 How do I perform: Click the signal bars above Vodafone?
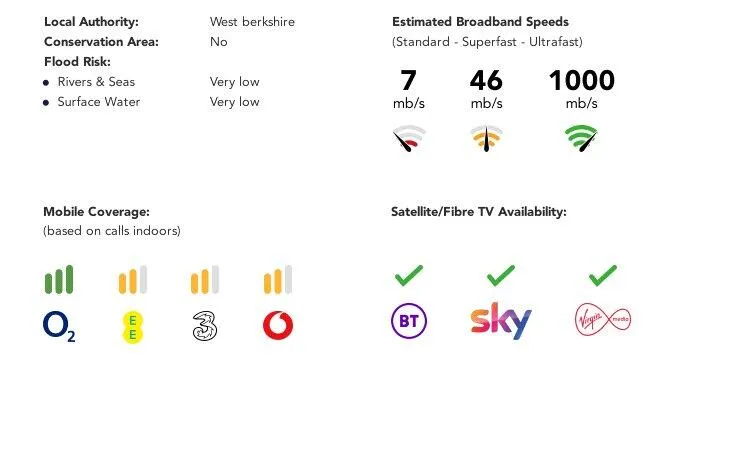coord(277,280)
